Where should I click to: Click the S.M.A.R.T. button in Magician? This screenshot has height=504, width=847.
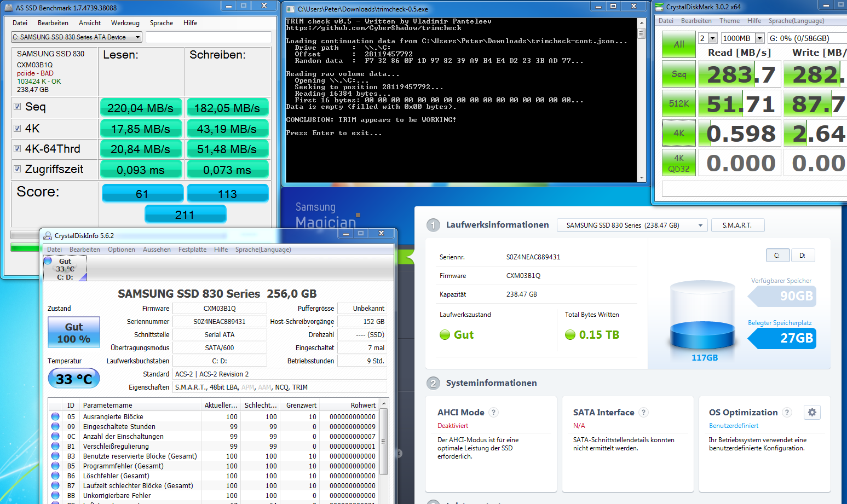[737, 225]
